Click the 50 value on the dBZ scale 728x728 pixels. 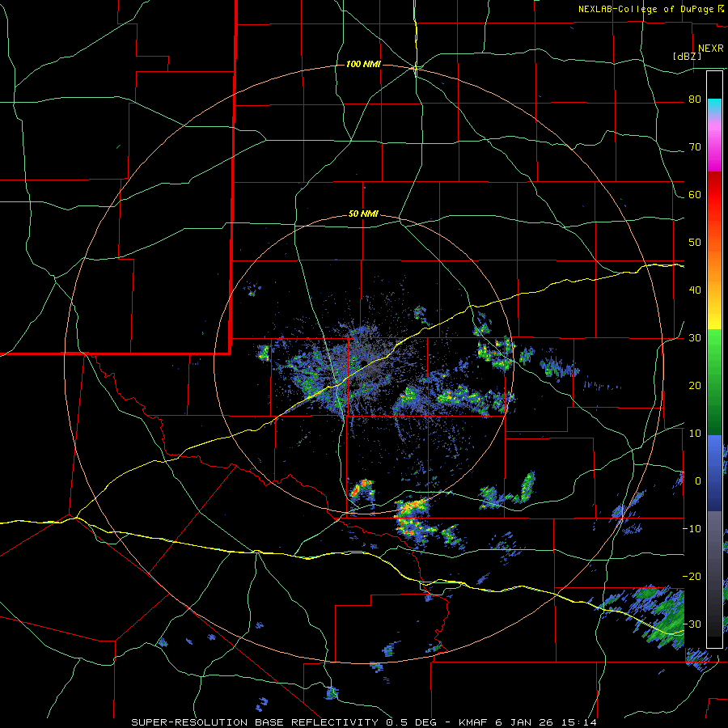click(x=695, y=243)
